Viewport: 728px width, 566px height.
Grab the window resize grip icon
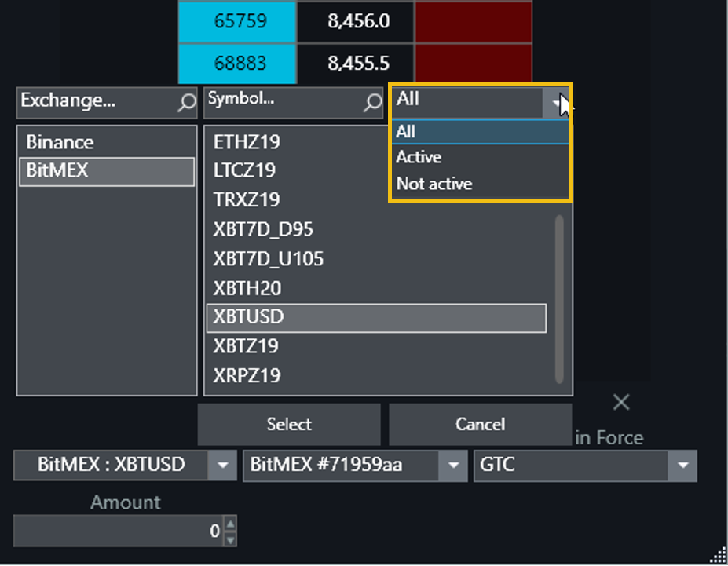(719, 555)
